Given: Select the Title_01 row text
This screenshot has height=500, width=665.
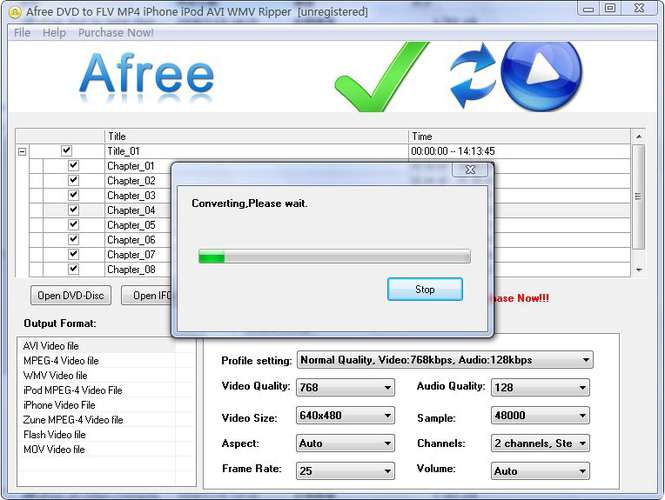Looking at the screenshot, I should click(123, 151).
